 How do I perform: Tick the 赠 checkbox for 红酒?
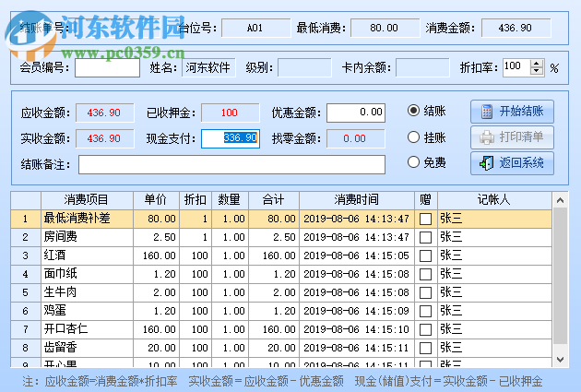coord(425,255)
